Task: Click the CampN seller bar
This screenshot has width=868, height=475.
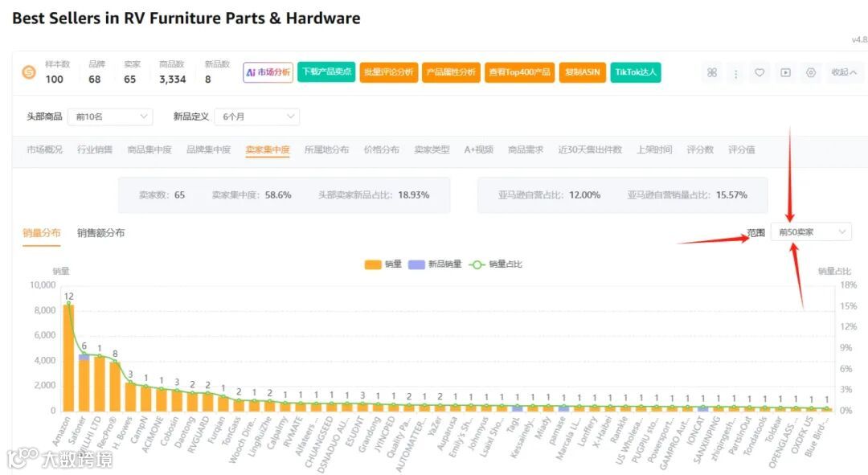Action: 146,399
